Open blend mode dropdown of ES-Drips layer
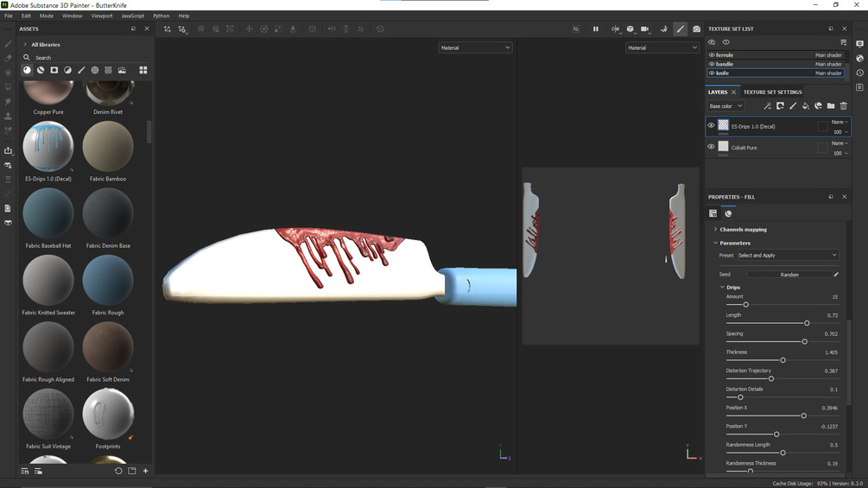 tap(839, 122)
